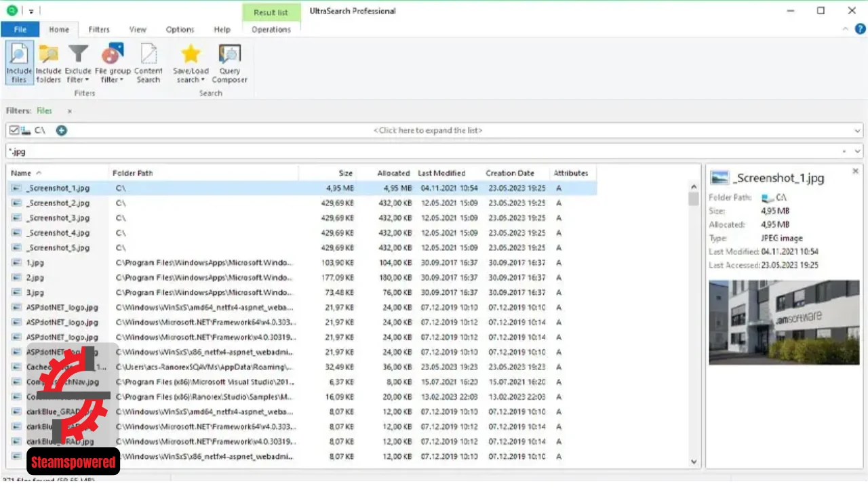Image resolution: width=868 pixels, height=488 pixels.
Task: Open the Exclude filter dropdown arrow
Action: tap(88, 80)
